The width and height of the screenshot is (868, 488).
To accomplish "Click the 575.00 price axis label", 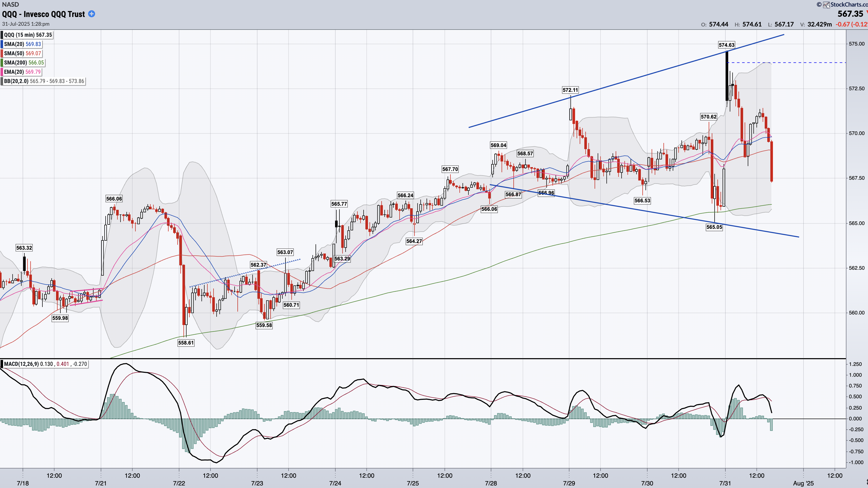I will (856, 44).
